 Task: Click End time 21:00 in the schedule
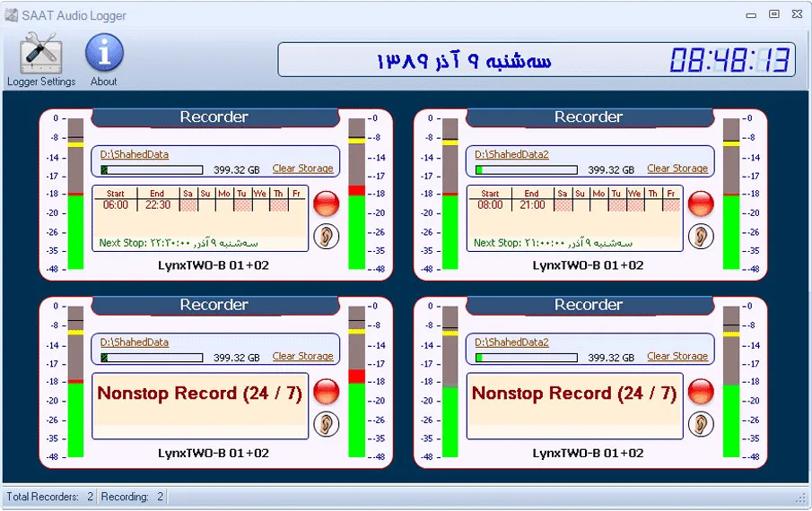pyautogui.click(x=532, y=204)
